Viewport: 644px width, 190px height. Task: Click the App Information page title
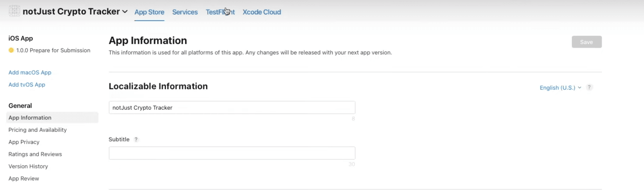(x=148, y=41)
